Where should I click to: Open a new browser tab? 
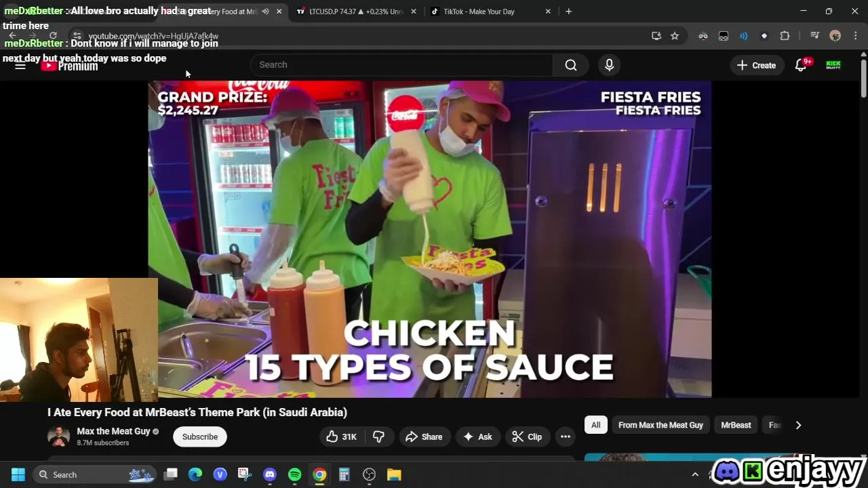(x=568, y=12)
